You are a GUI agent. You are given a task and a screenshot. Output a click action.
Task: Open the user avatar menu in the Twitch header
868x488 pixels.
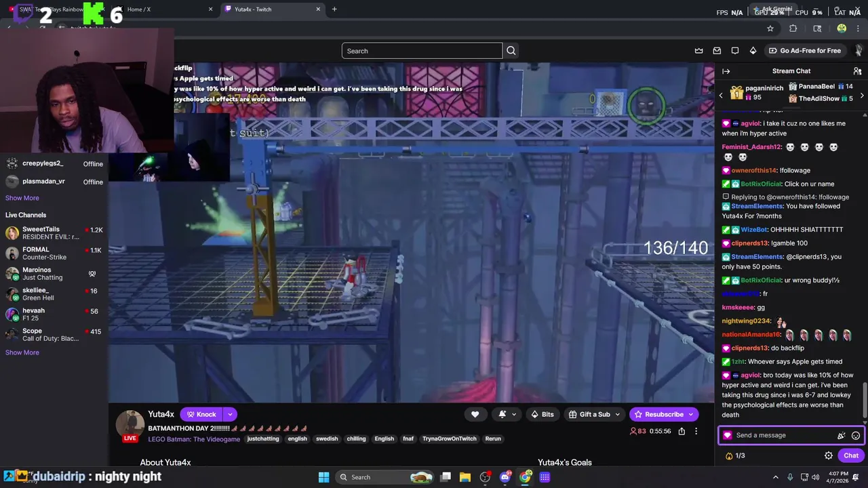pyautogui.click(x=859, y=51)
